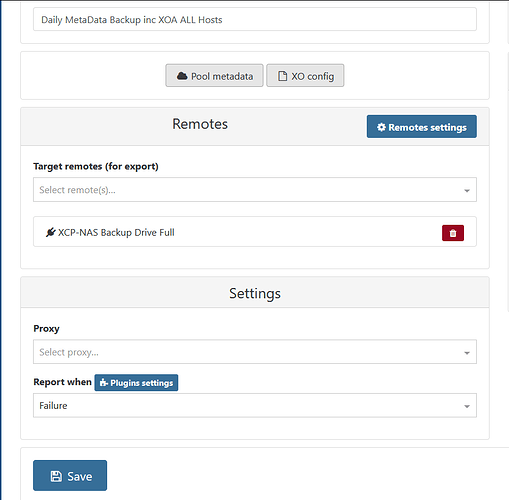Viewport: 509px width, 500px height.
Task: Open Plugins settings next to Report when
Action: point(136,383)
